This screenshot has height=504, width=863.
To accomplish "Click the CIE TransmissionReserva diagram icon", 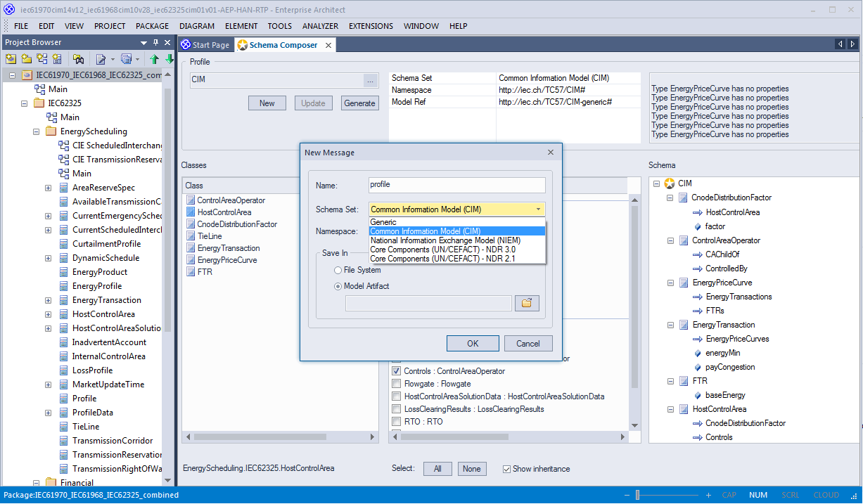I will tap(64, 160).
